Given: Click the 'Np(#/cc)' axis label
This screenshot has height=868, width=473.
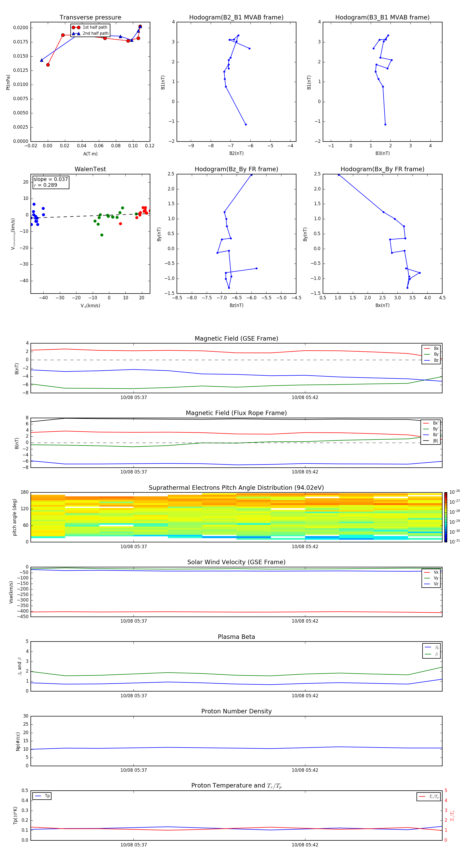Looking at the screenshot, I should click(18, 741).
